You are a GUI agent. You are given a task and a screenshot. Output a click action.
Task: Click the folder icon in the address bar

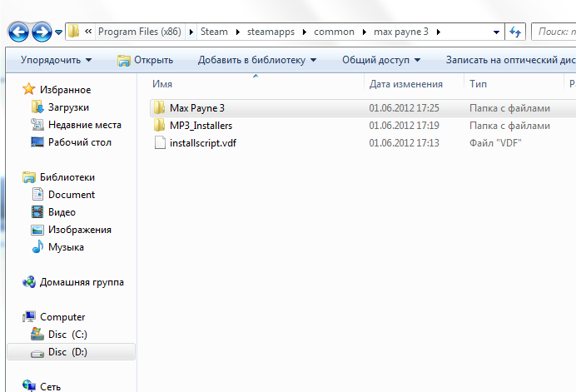pyautogui.click(x=74, y=32)
